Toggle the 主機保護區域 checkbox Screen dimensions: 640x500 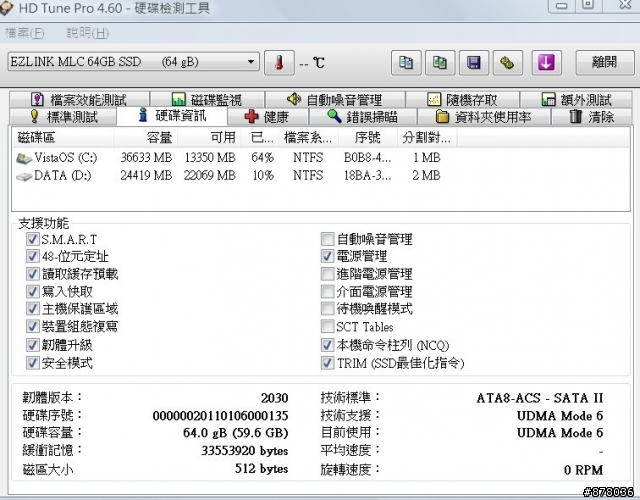(x=33, y=309)
